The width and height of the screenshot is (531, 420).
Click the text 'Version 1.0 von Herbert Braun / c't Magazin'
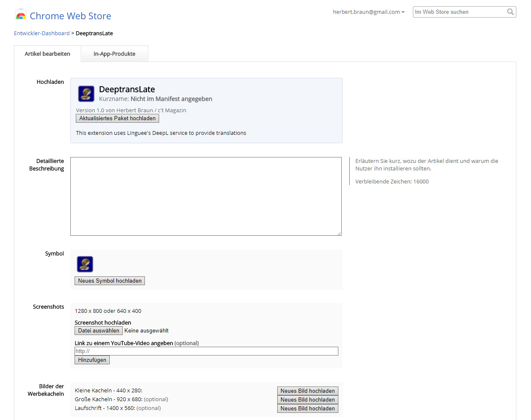click(131, 110)
